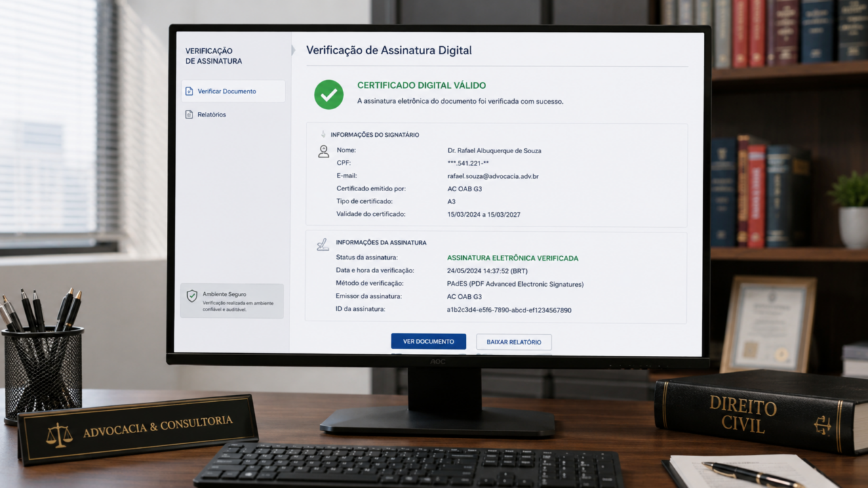This screenshot has height=488, width=868.
Task: Click the signature pen icon
Action: (x=323, y=245)
